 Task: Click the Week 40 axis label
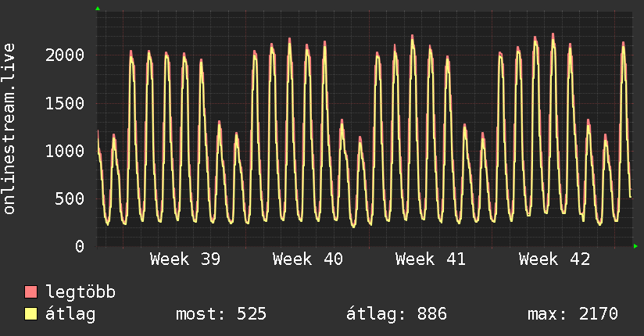click(308, 259)
